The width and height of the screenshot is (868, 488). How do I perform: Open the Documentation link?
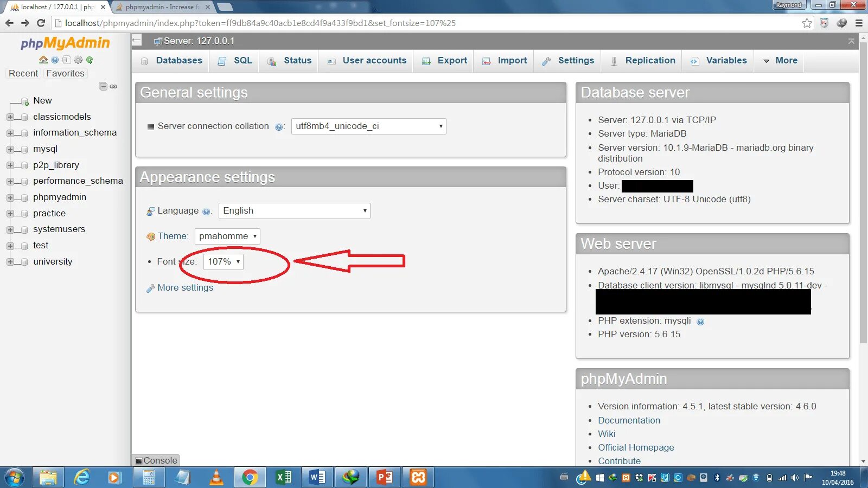629,420
